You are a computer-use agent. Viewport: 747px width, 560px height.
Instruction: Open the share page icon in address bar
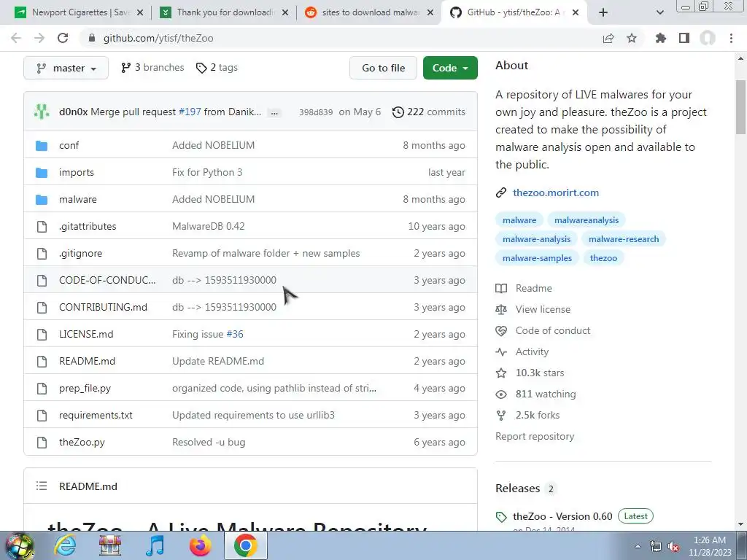[608, 38]
